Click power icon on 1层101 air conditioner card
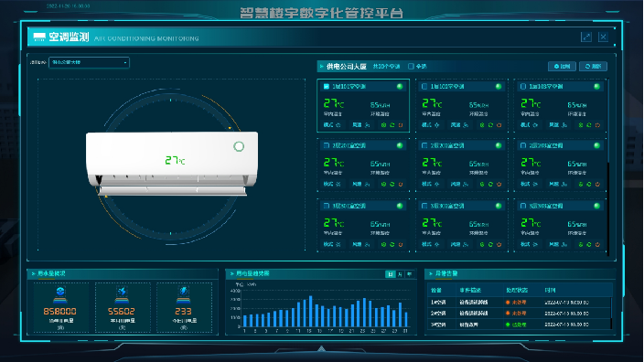The height and width of the screenshot is (362, 644). tap(401, 125)
